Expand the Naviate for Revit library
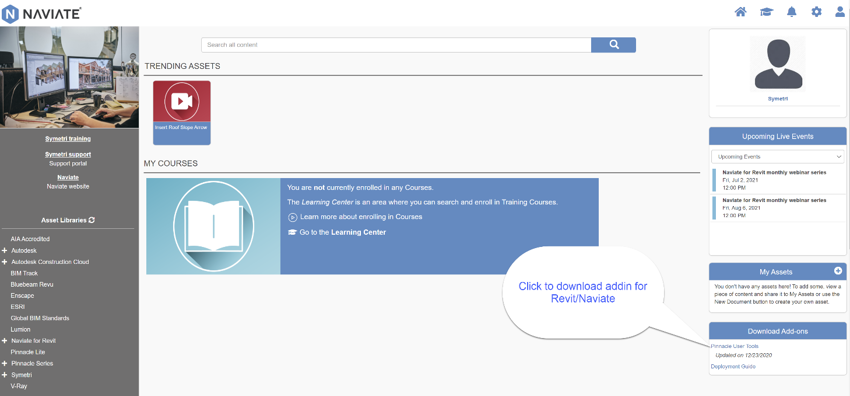 point(4,341)
